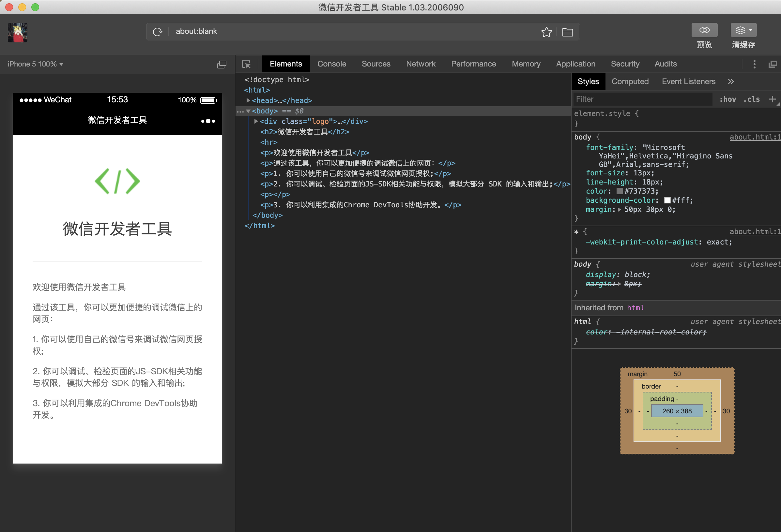Click the -webkit-print-color-adjust property
The image size is (781, 532).
[x=642, y=242]
